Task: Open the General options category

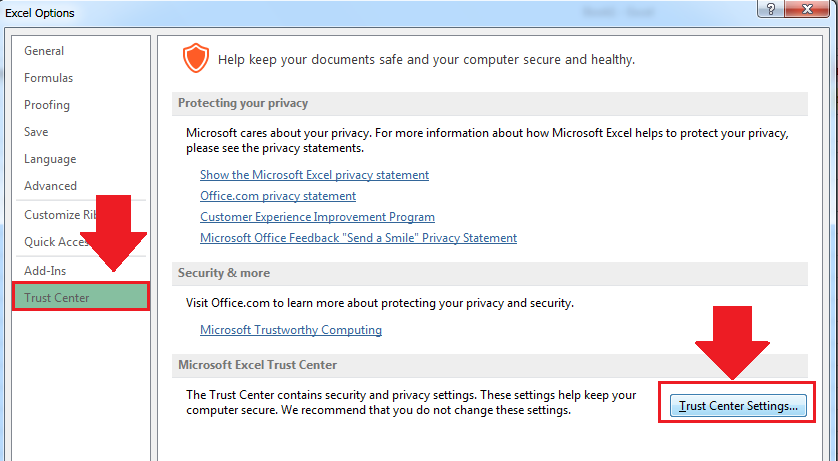Action: tap(44, 51)
